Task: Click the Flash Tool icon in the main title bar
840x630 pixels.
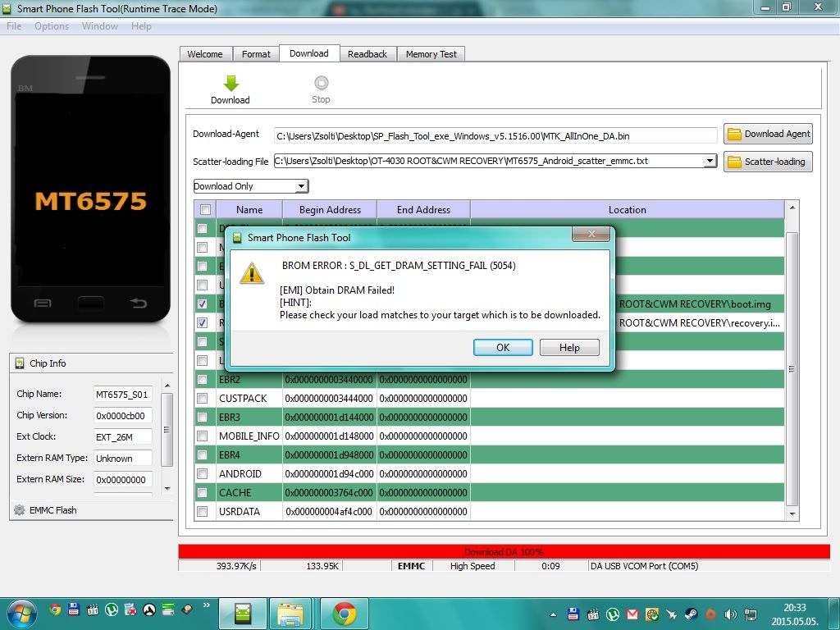Action: tap(7, 8)
